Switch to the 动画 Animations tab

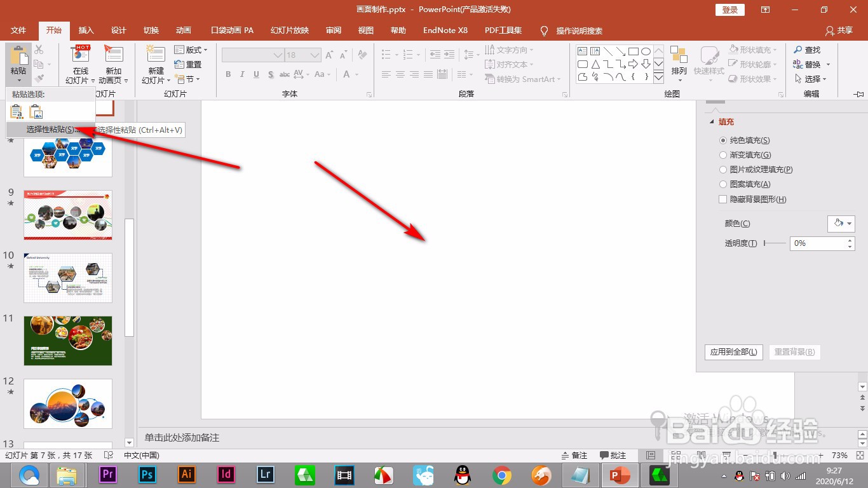184,30
